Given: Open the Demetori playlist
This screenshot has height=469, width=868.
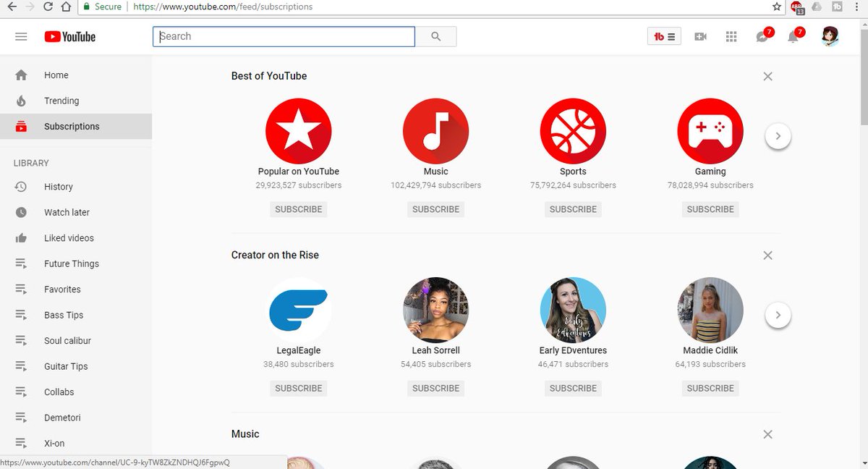Looking at the screenshot, I should click(x=76, y=418).
